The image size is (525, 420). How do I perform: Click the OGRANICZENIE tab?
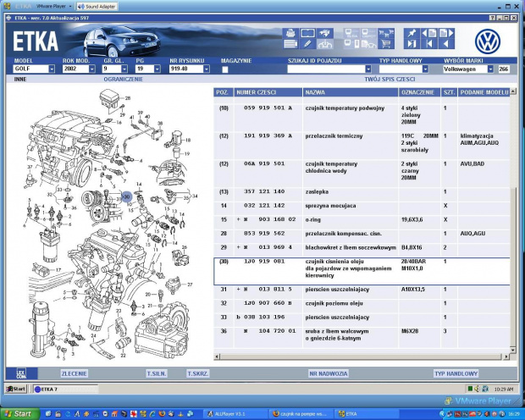coord(124,80)
